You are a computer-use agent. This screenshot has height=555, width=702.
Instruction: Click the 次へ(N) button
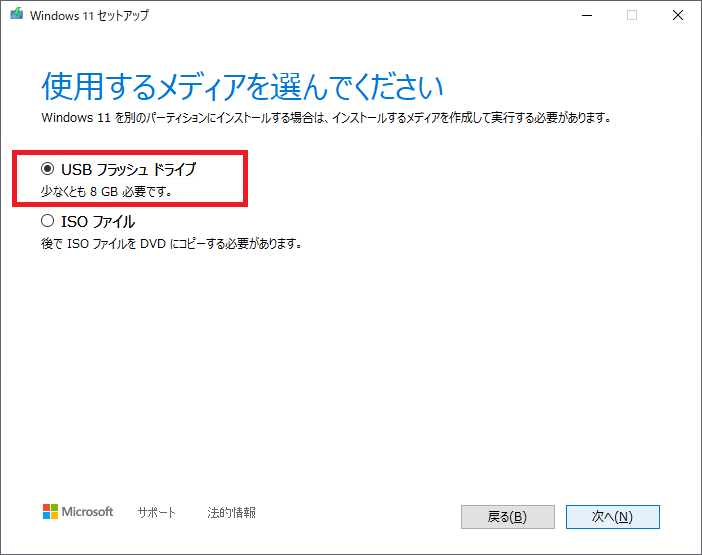[612, 517]
